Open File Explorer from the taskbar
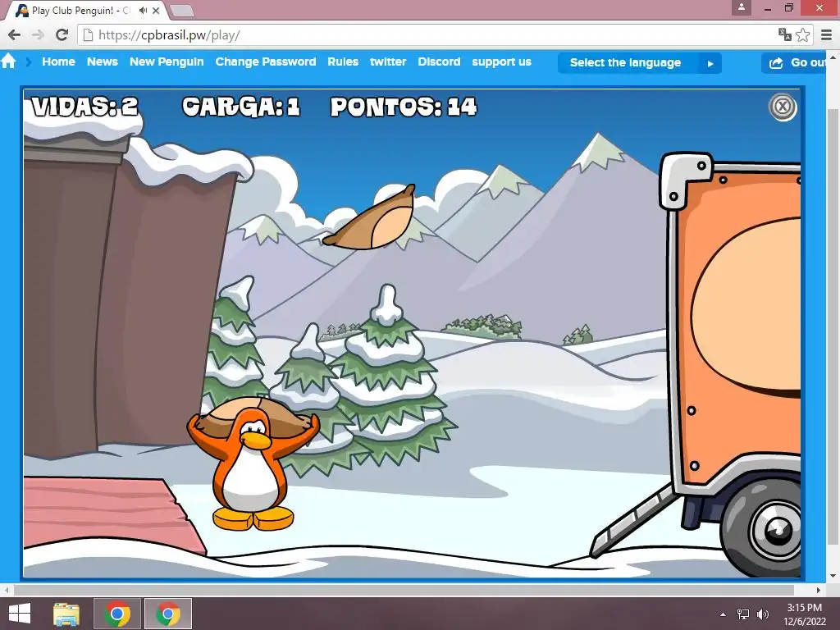The image size is (840, 630). click(66, 614)
